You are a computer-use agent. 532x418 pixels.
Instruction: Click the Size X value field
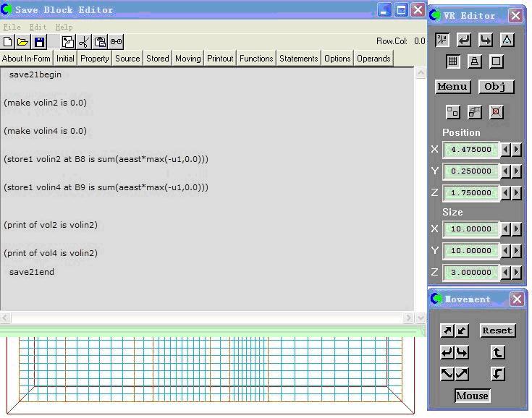(x=470, y=229)
